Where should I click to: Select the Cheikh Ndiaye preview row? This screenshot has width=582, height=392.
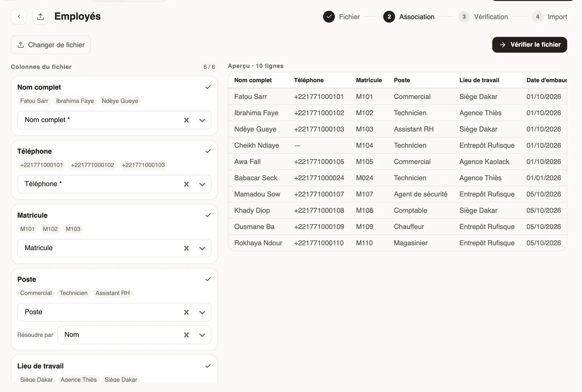point(397,145)
